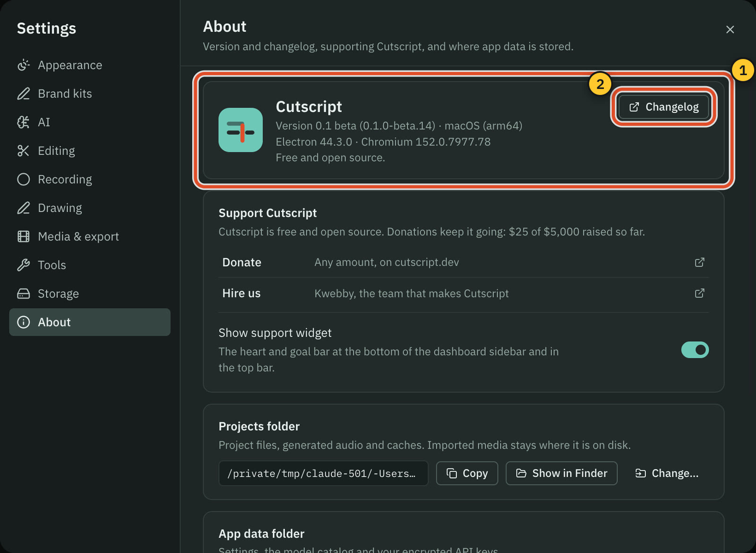
Task: Open the Appearance settings section
Action: point(90,65)
